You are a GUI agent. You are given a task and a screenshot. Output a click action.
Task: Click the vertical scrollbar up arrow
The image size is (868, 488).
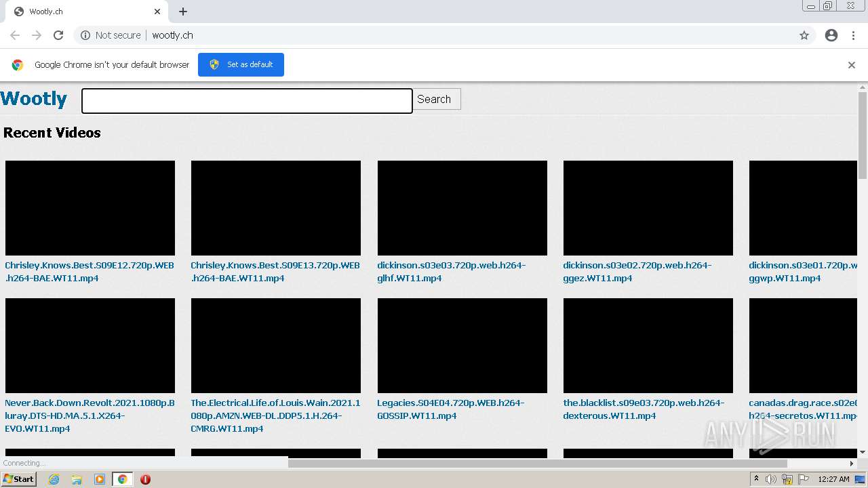[x=863, y=87]
